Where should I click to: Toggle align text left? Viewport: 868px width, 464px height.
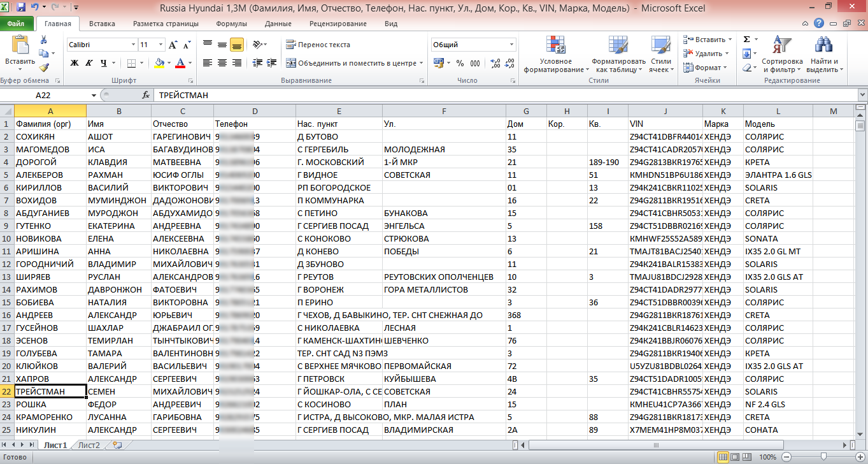click(x=207, y=62)
